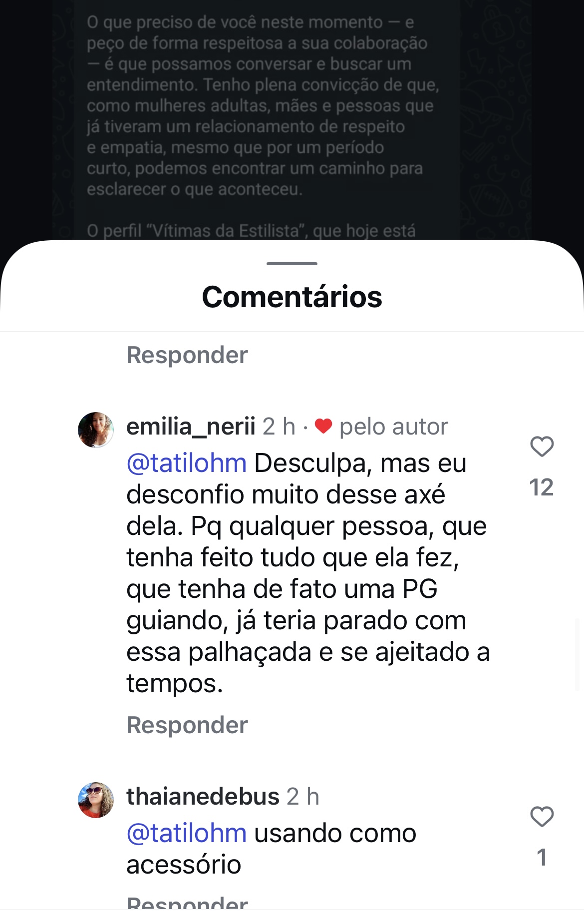584x924 pixels.
Task: Reply to emilia_nerii's comment via Responder
Action: click(x=187, y=725)
